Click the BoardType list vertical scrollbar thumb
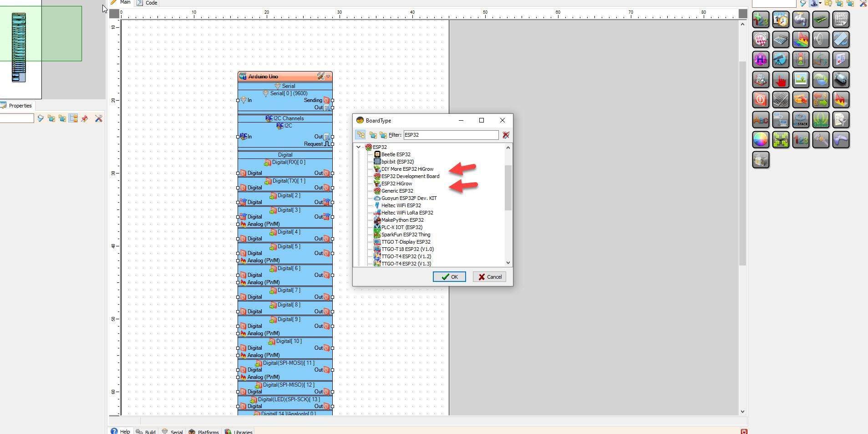Viewport: 868px width, 434px height. pos(508,188)
